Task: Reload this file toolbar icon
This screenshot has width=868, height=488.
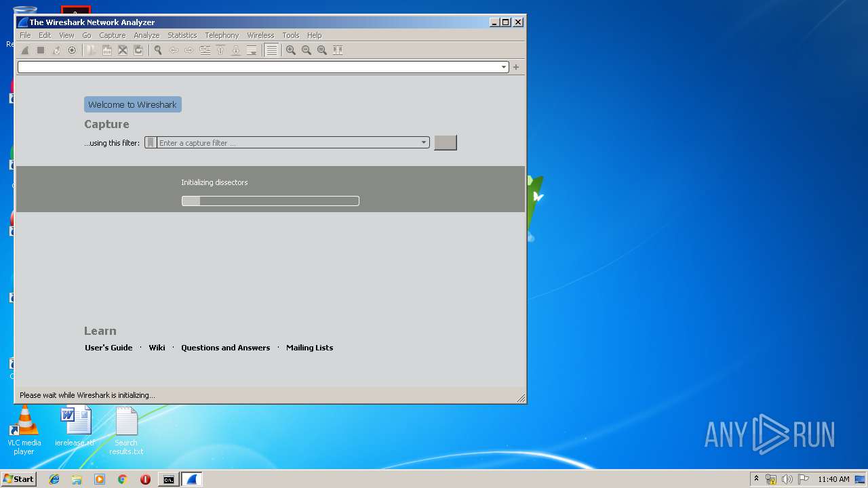Action: pos(138,50)
